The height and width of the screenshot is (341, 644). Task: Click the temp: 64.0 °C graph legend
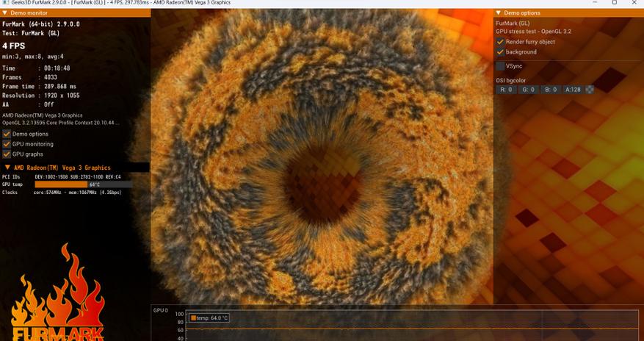click(209, 318)
